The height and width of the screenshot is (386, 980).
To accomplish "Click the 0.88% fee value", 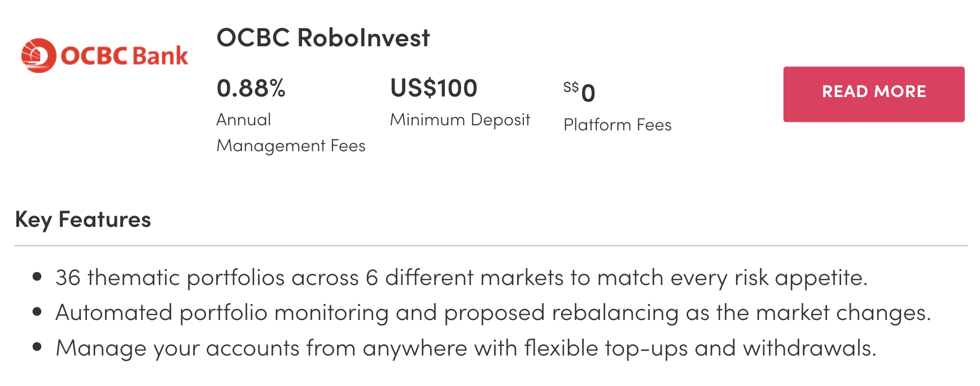I will click(x=251, y=88).
